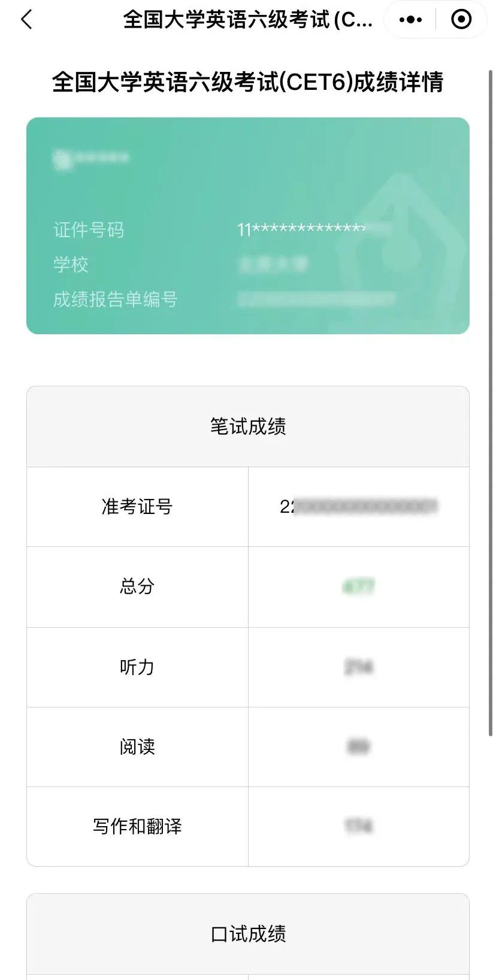This screenshot has height=980, width=496.
Task: Tap the 证件号码 masked ID value
Action: (x=314, y=229)
